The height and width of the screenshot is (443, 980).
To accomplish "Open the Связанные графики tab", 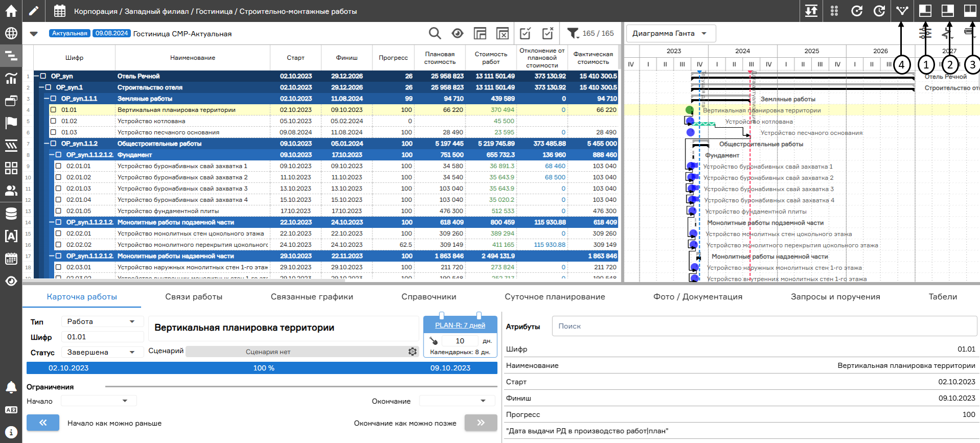I will (312, 297).
